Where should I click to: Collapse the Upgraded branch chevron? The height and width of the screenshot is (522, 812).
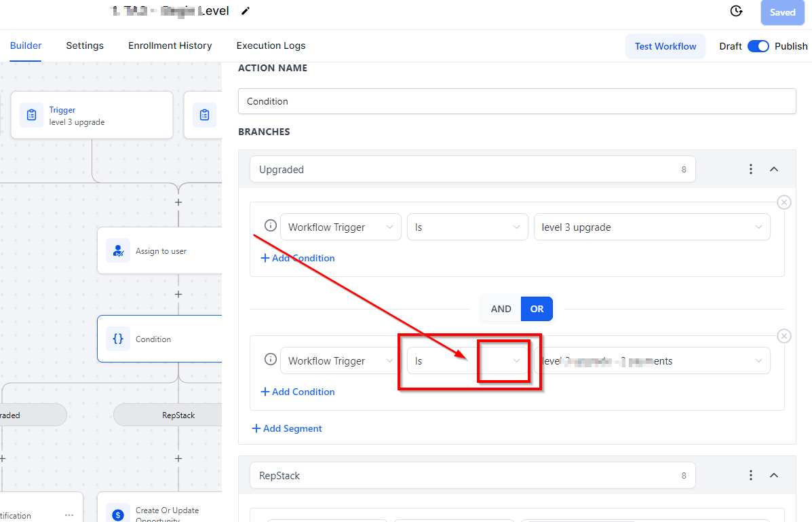click(x=774, y=169)
